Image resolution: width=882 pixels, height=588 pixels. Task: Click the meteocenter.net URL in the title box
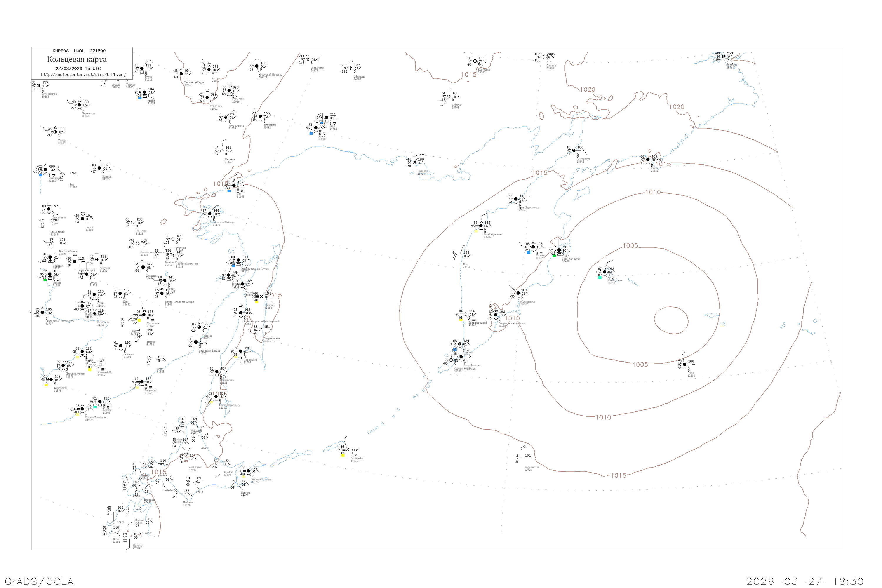83,75
